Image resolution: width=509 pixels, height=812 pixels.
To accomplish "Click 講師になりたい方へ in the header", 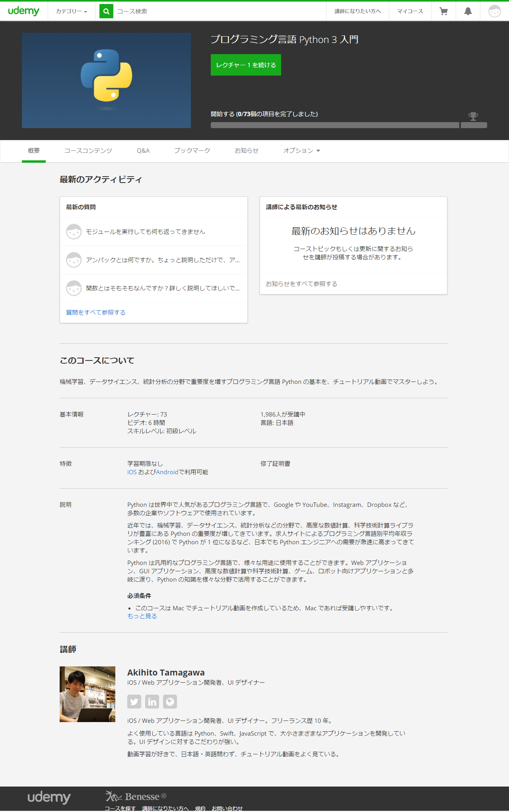I will pyautogui.click(x=357, y=12).
